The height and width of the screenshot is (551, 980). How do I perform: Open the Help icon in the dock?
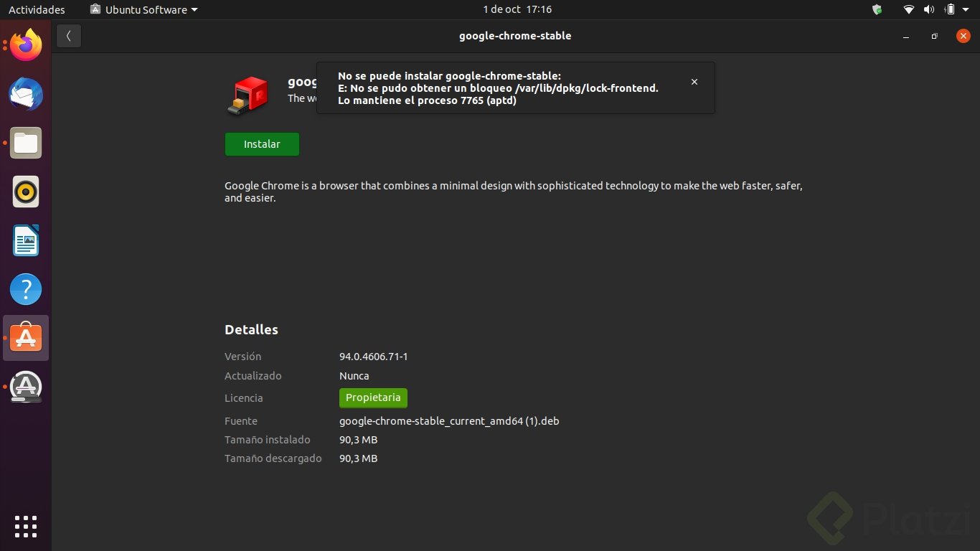26,290
